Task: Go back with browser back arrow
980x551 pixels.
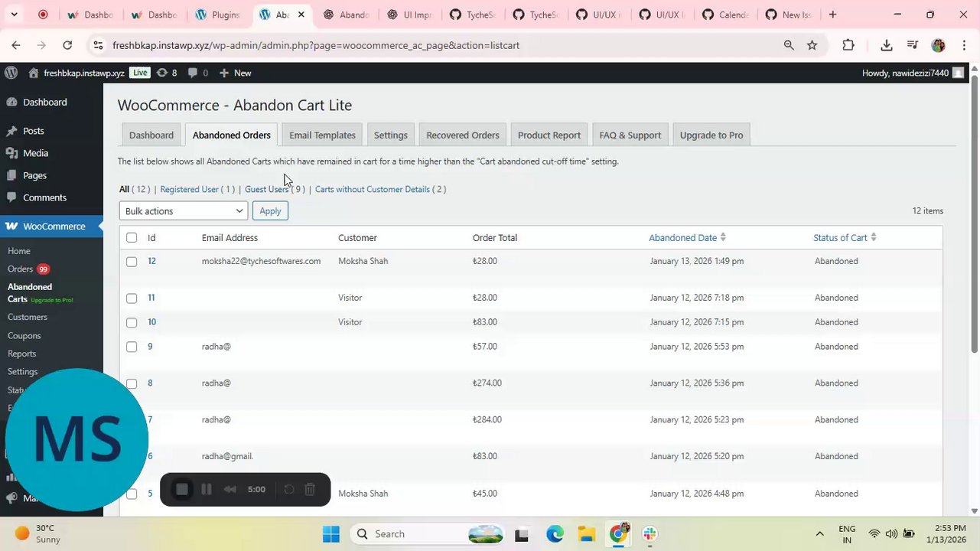Action: click(x=16, y=45)
